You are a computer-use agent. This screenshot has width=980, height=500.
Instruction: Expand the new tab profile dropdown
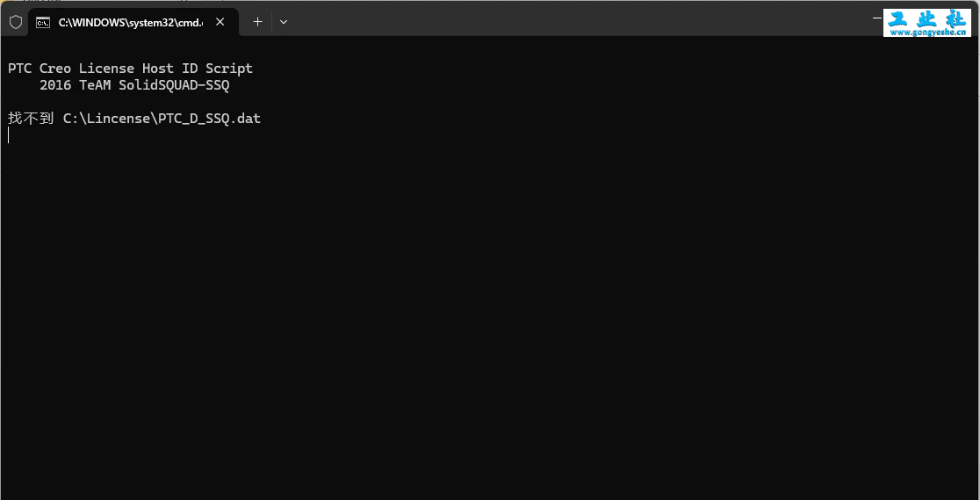[284, 22]
